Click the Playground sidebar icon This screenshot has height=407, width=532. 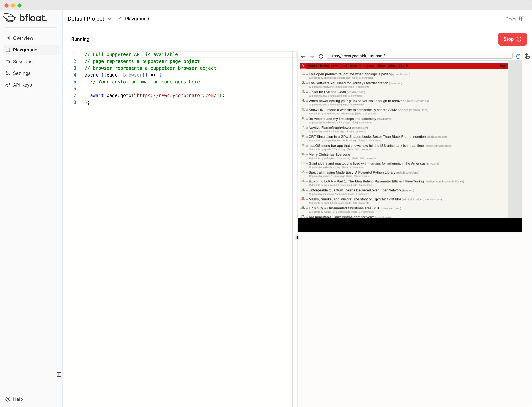pyautogui.click(x=8, y=50)
